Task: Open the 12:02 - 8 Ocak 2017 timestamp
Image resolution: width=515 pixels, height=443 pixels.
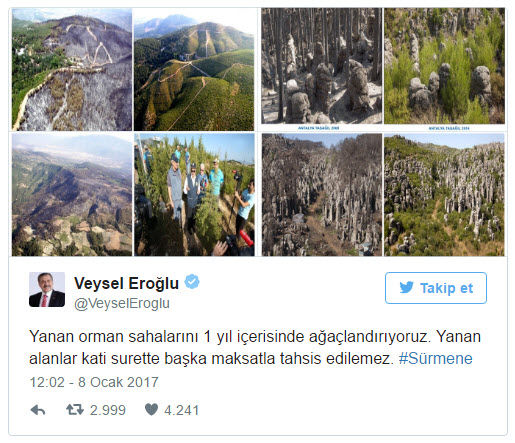Action: pyautogui.click(x=94, y=382)
